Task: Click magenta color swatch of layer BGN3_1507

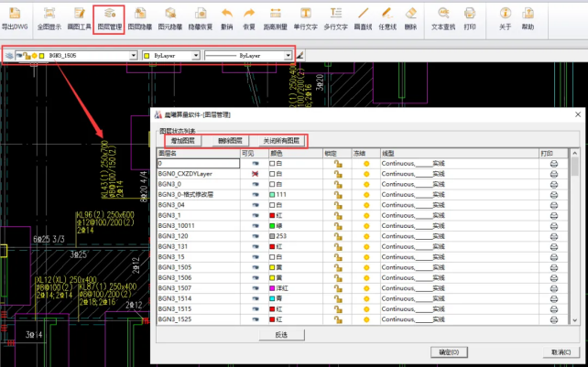Action: point(273,286)
